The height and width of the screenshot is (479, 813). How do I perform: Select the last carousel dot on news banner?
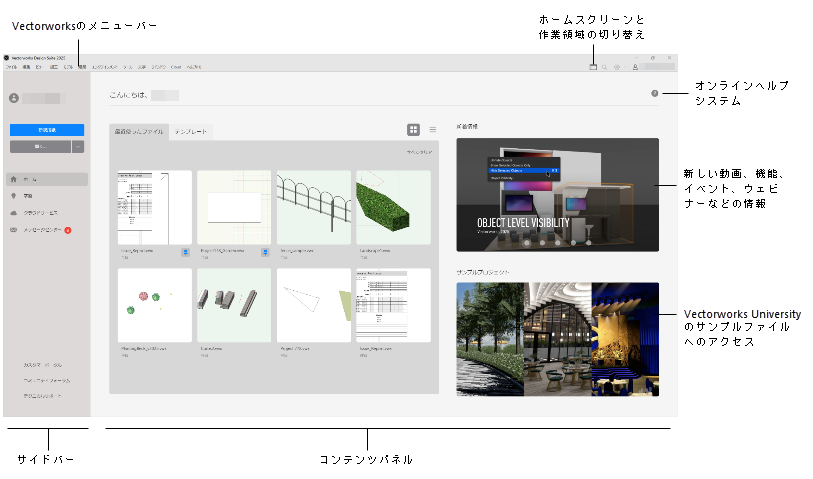[589, 243]
